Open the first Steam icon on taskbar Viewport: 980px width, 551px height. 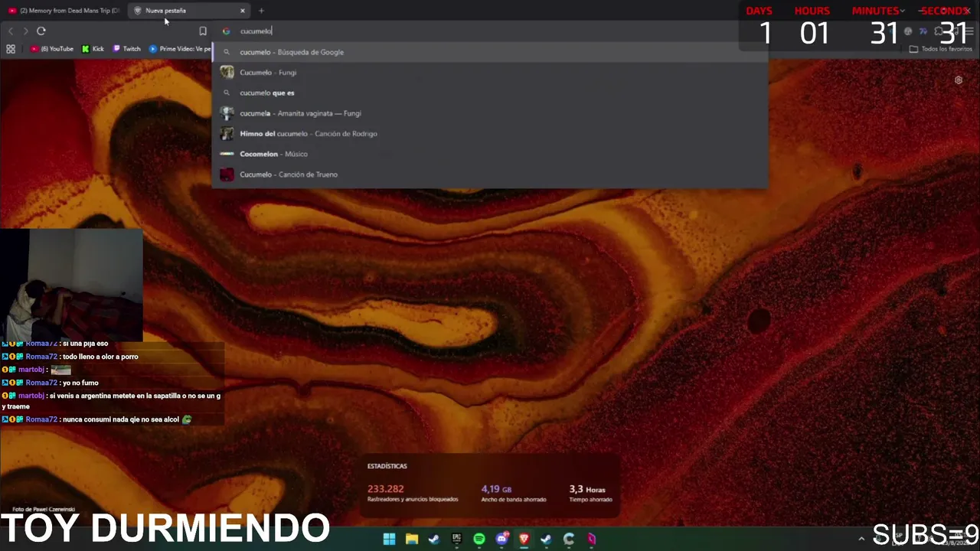[x=434, y=539]
